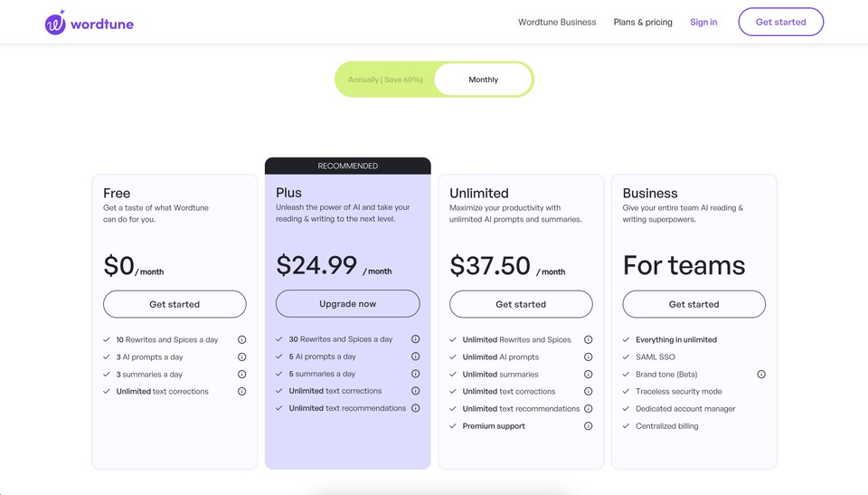Open info icon for Unlimited summaries
The width and height of the screenshot is (868, 495).
[x=589, y=374]
